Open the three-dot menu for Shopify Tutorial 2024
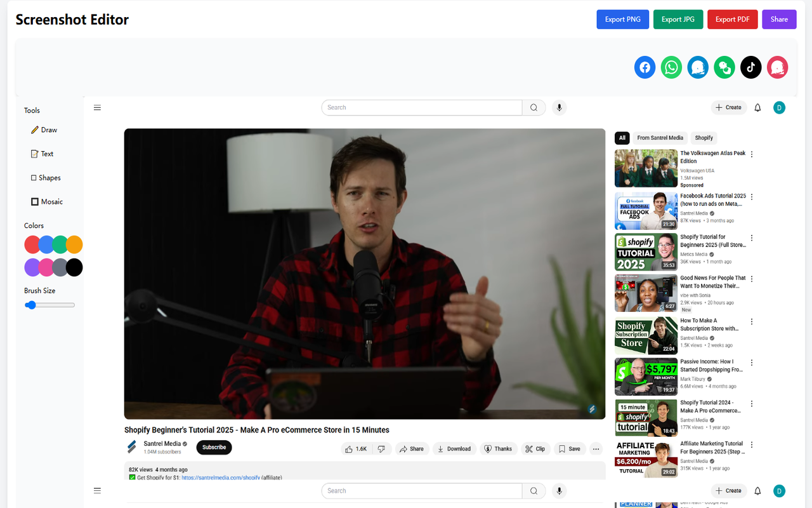 752,403
